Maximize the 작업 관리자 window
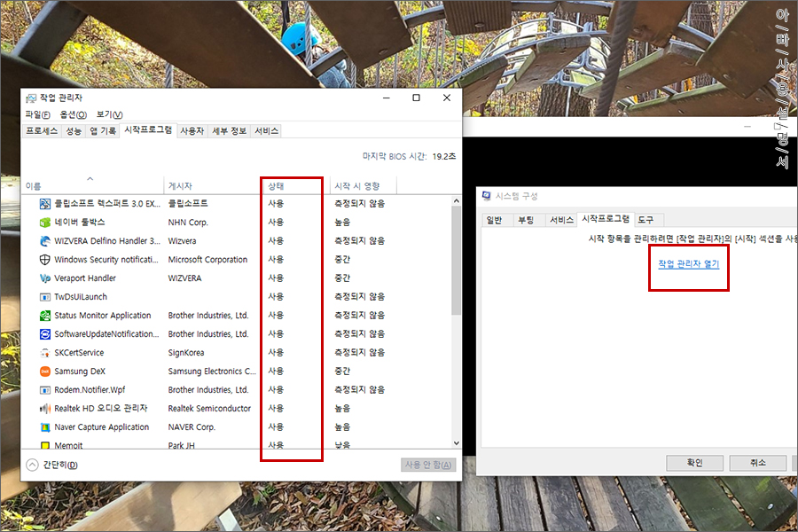This screenshot has width=798, height=532. (x=416, y=98)
